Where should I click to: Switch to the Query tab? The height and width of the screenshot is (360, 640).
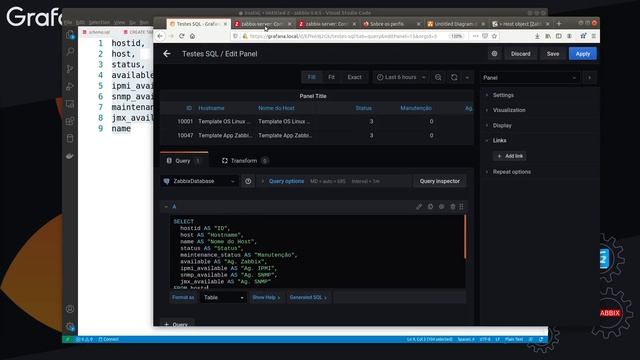click(x=184, y=161)
